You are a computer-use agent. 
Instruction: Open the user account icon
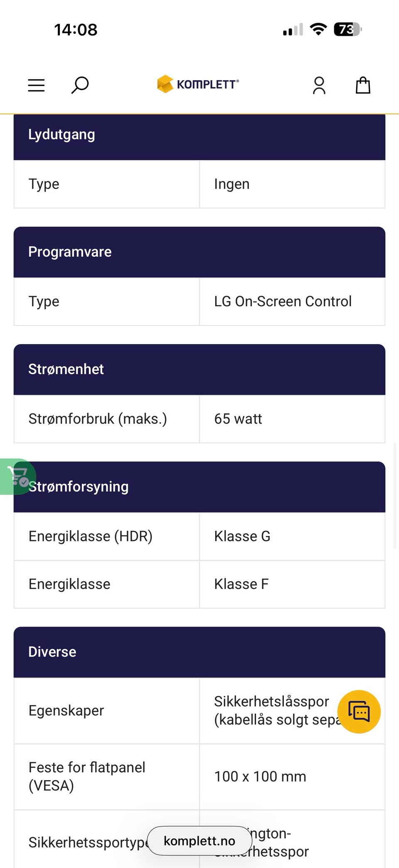[319, 85]
